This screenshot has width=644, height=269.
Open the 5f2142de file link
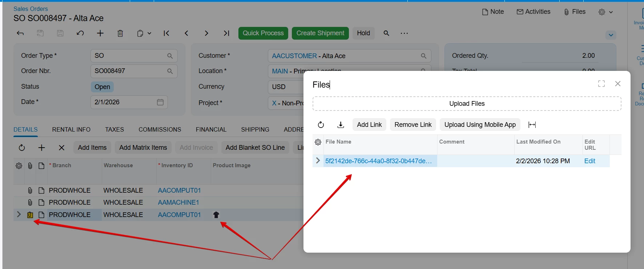pyautogui.click(x=378, y=161)
